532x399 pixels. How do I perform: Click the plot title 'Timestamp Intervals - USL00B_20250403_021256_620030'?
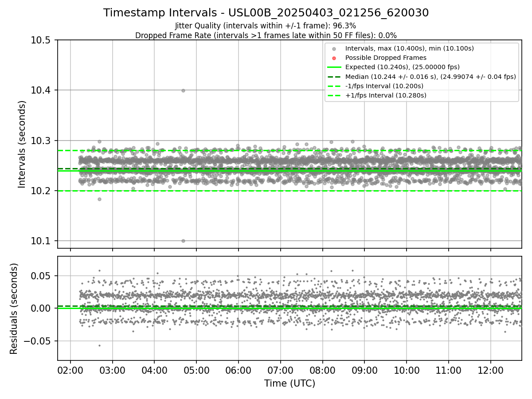point(266,13)
